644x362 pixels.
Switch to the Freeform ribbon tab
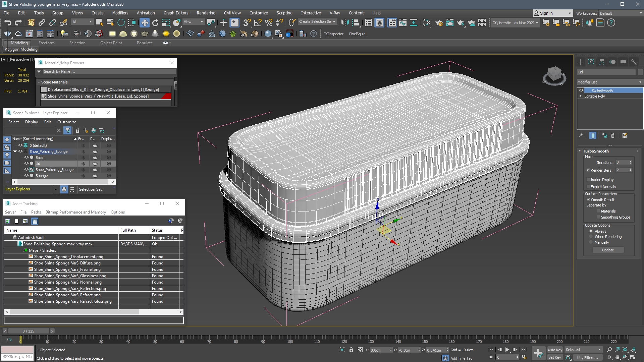click(46, 43)
